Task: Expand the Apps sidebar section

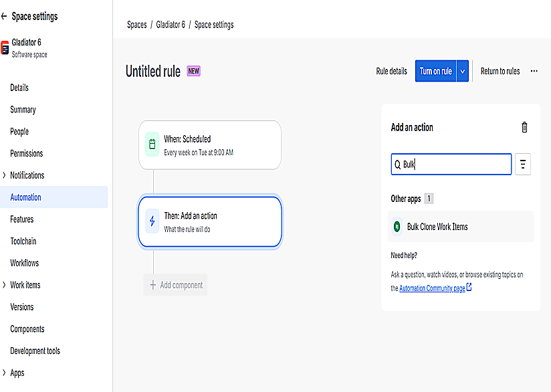Action: click(x=5, y=373)
